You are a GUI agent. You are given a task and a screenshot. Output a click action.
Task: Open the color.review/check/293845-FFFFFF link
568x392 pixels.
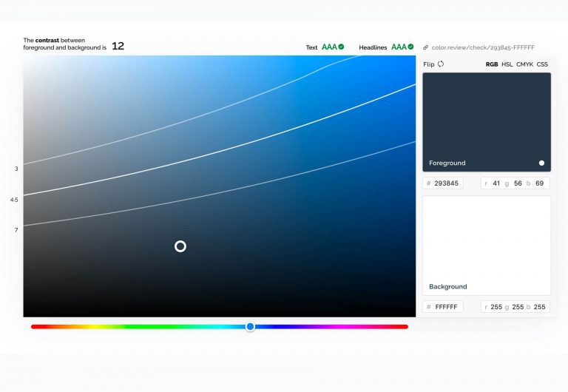484,47
